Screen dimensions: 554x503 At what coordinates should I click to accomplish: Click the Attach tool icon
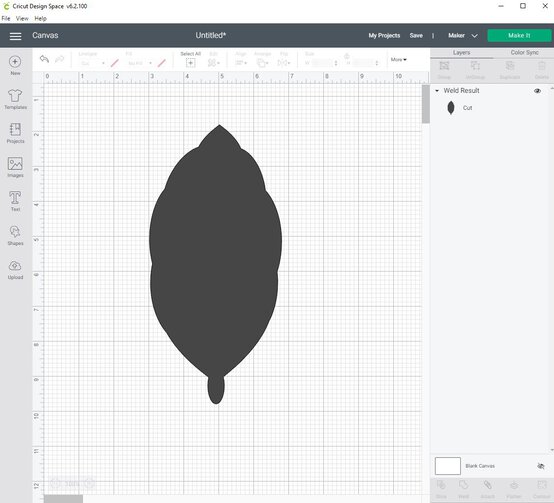488,485
